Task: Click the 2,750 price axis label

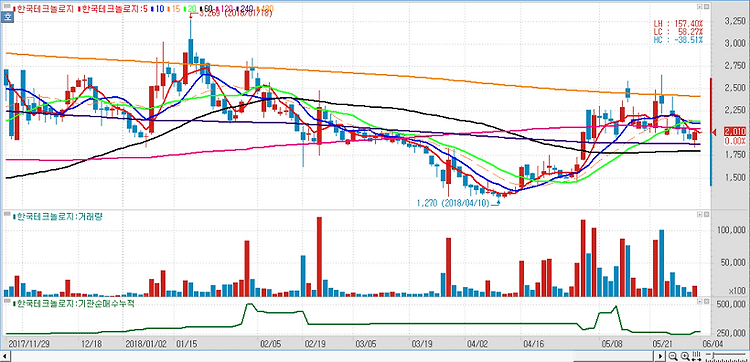Action: coord(735,66)
